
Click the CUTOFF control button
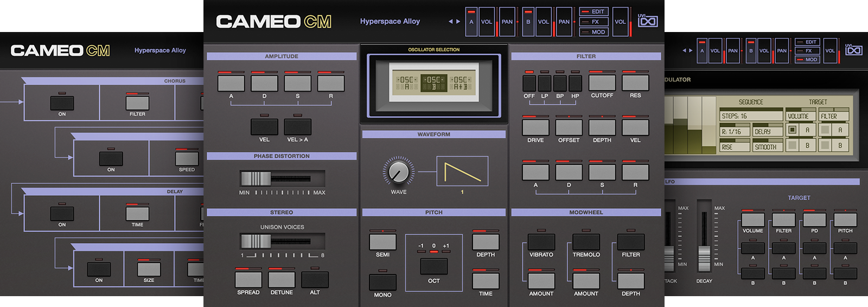click(x=602, y=83)
